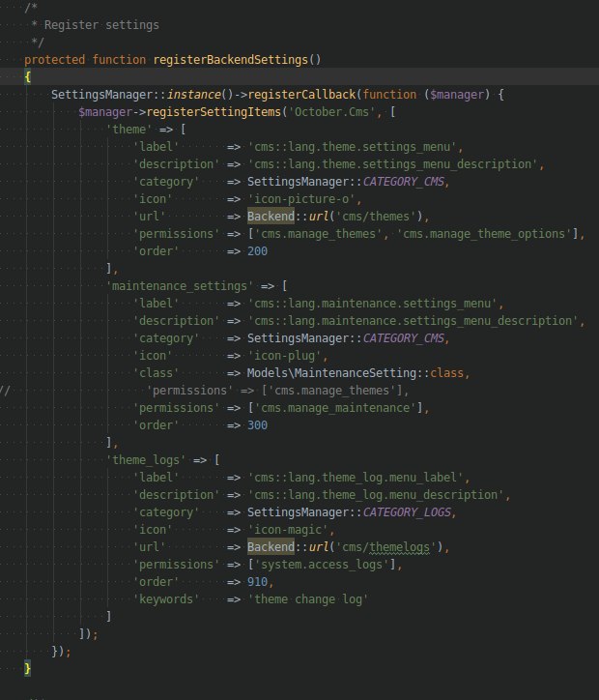Click the registerCallback method call

click(x=301, y=95)
